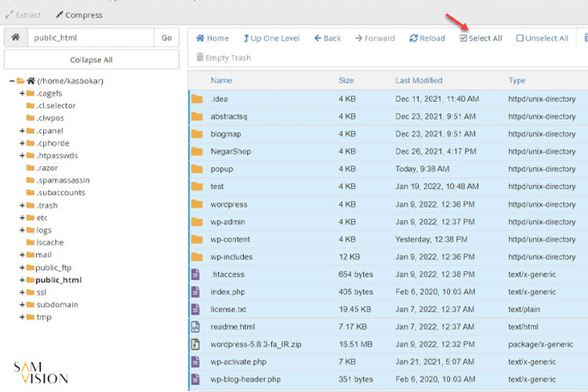Click the Empty Trash button
Viewport: 588px width, 392px height.
point(223,57)
